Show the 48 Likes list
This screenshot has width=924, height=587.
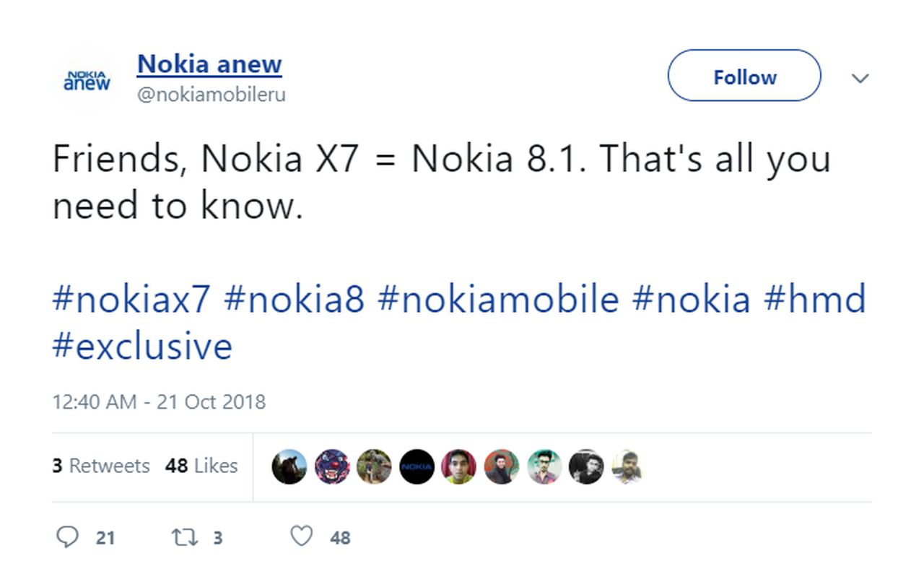(x=201, y=466)
